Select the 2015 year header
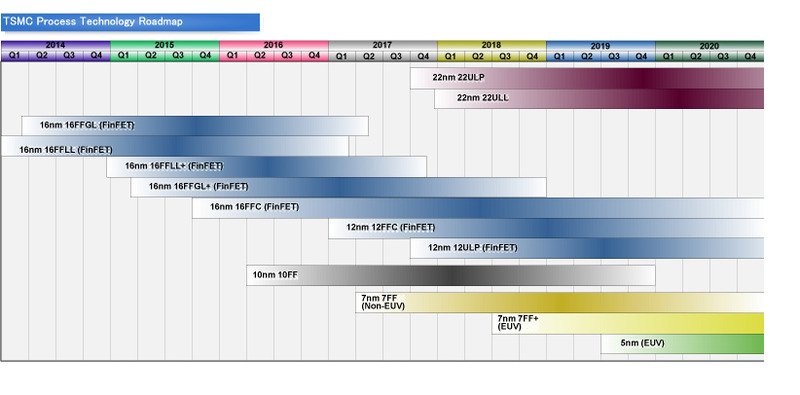 (x=165, y=45)
